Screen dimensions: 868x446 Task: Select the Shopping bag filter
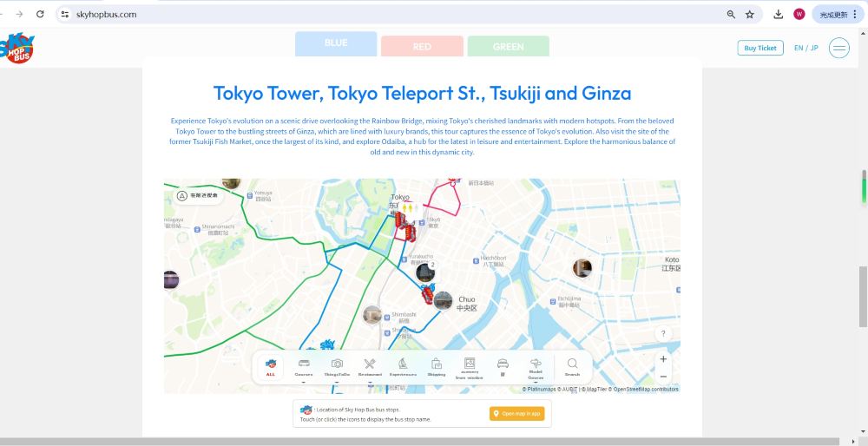pos(437,367)
